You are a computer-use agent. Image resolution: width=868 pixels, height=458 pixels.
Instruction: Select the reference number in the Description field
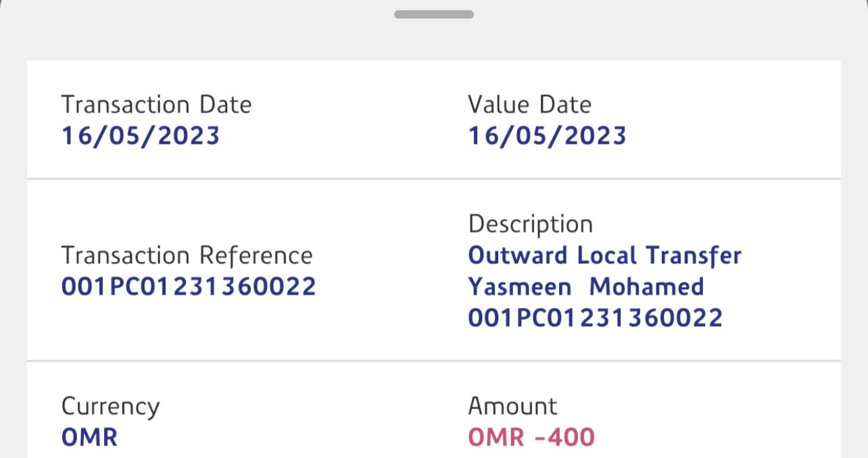coord(595,317)
